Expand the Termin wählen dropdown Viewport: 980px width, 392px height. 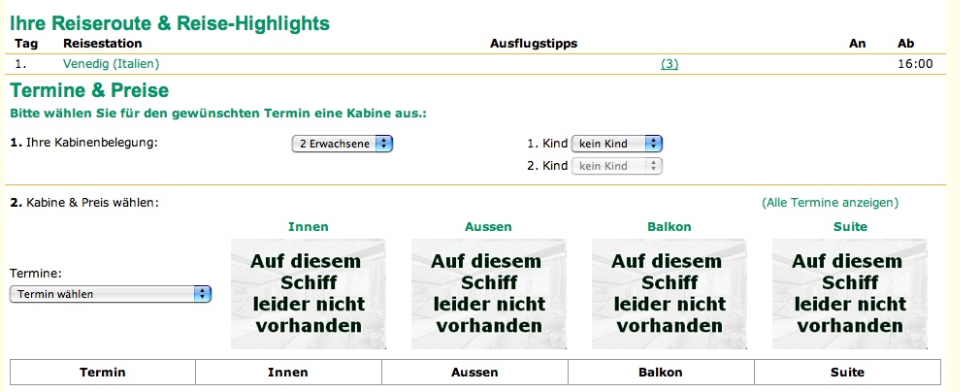pos(110,294)
